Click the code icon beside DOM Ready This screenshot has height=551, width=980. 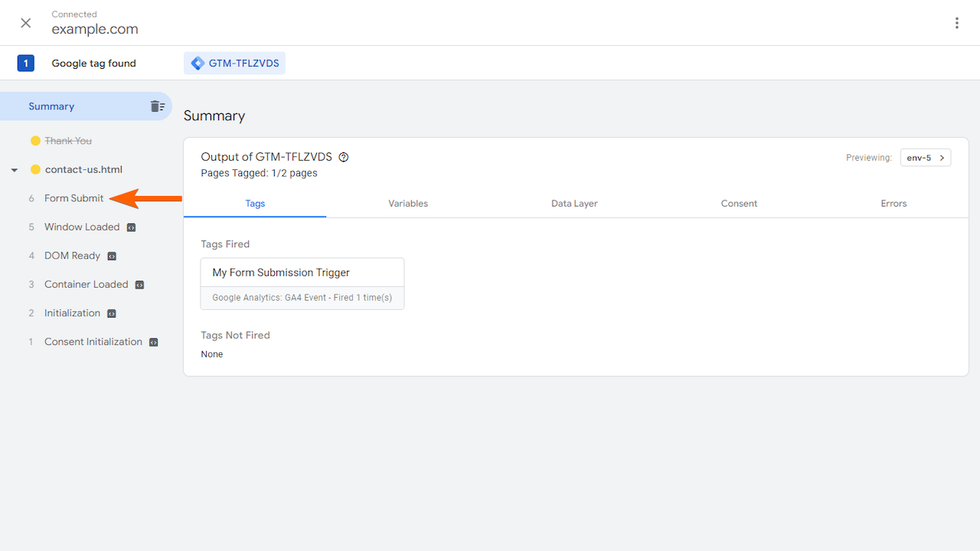point(112,256)
